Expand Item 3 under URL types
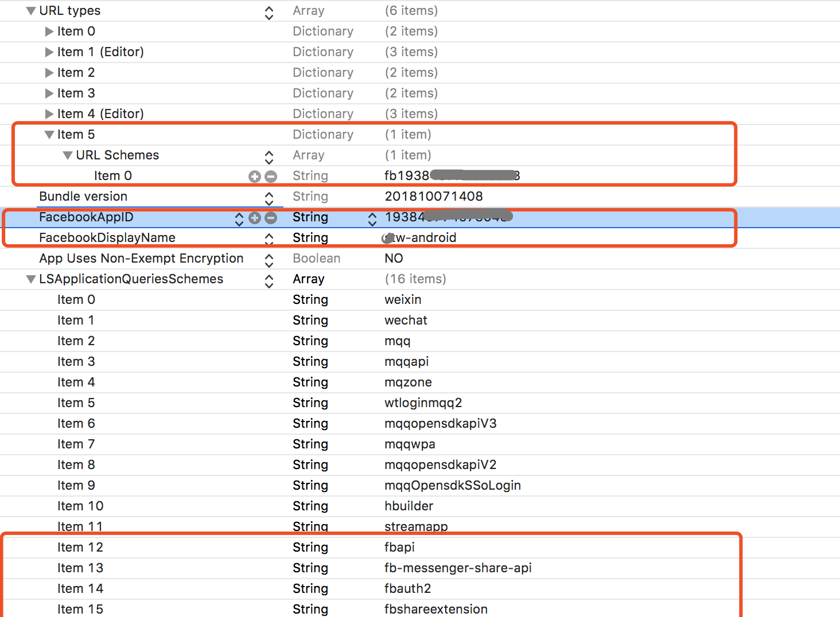The height and width of the screenshot is (617, 840). 49,93
